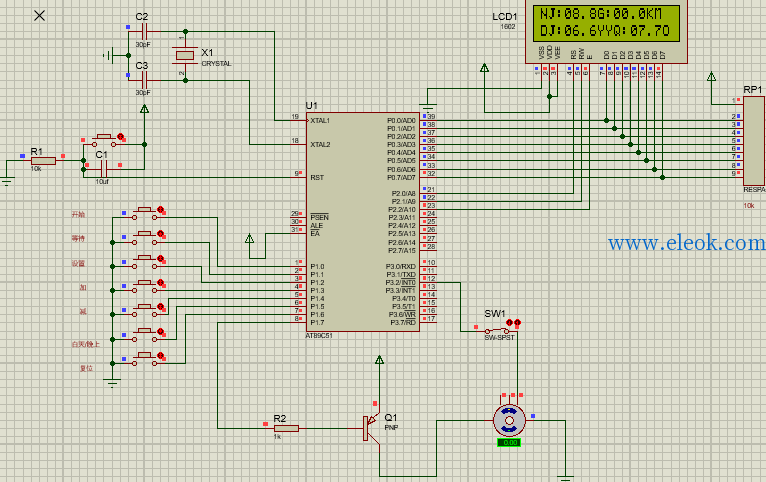Screen dimensions: 766x482
Task: Select resistor R2 symbol
Action: pyautogui.click(x=286, y=428)
